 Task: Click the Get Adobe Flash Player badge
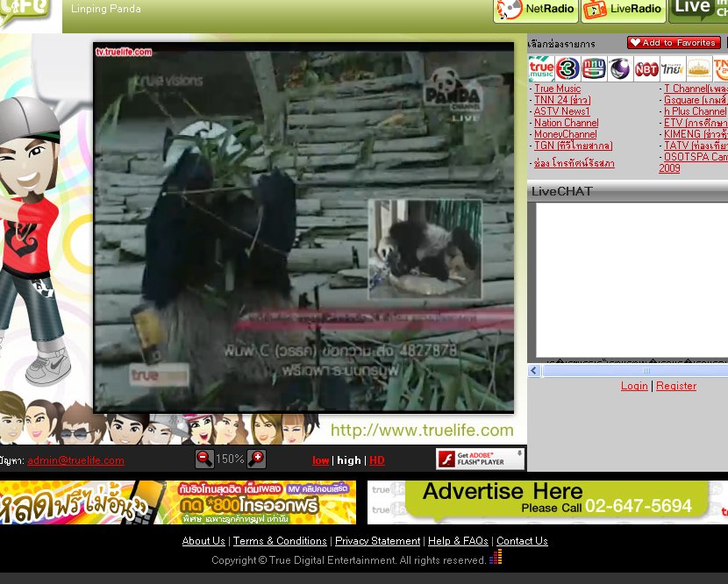[x=480, y=459]
